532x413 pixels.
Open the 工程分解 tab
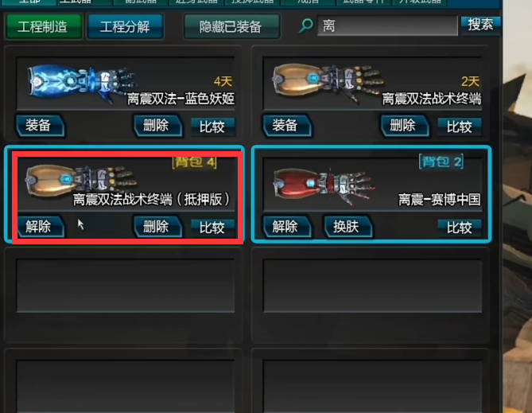pyautogui.click(x=125, y=26)
